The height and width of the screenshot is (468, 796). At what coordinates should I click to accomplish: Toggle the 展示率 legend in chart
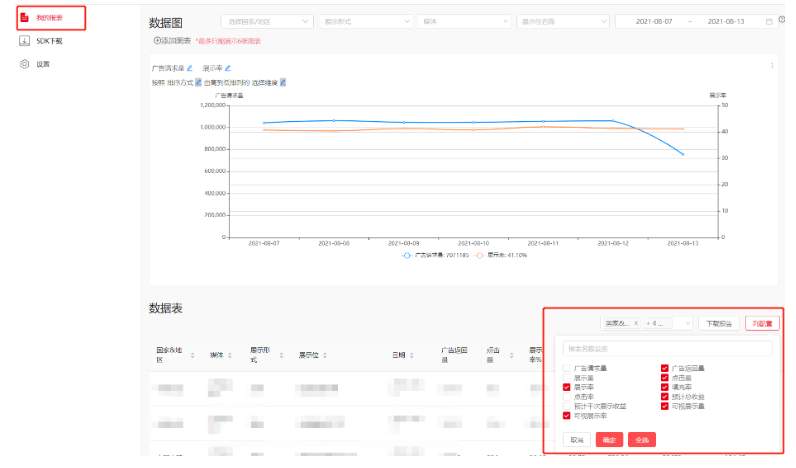[501, 255]
